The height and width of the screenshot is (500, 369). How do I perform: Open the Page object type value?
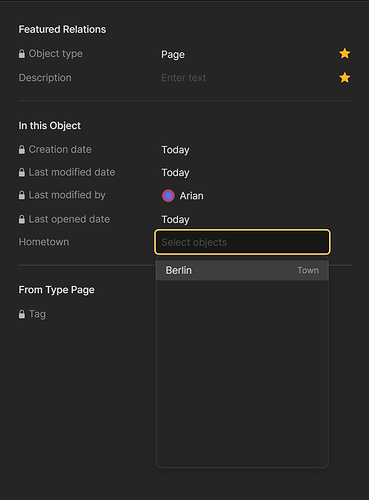pyautogui.click(x=173, y=54)
